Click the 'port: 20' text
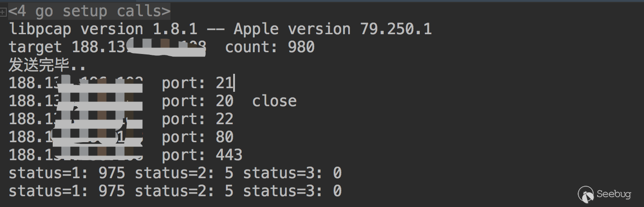 (x=198, y=101)
